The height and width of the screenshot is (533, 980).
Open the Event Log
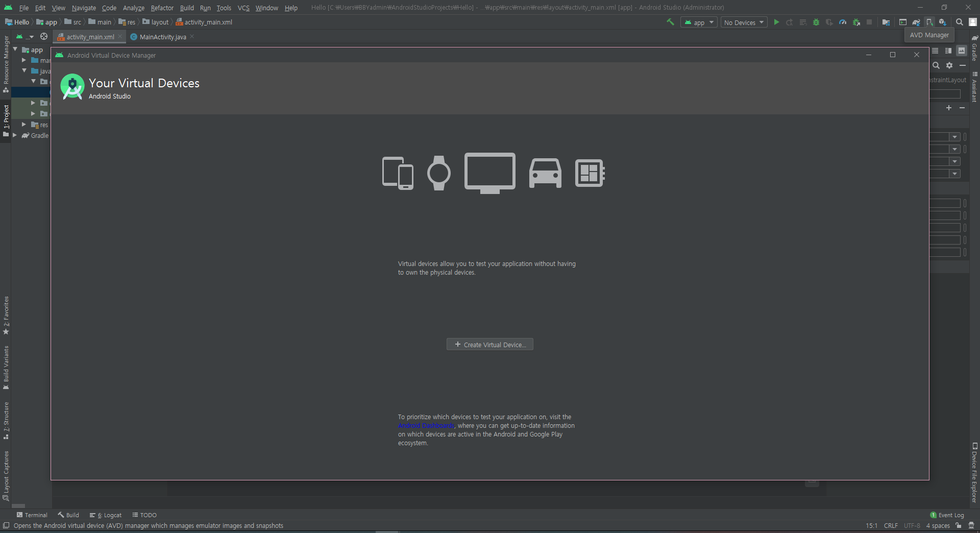(947, 515)
